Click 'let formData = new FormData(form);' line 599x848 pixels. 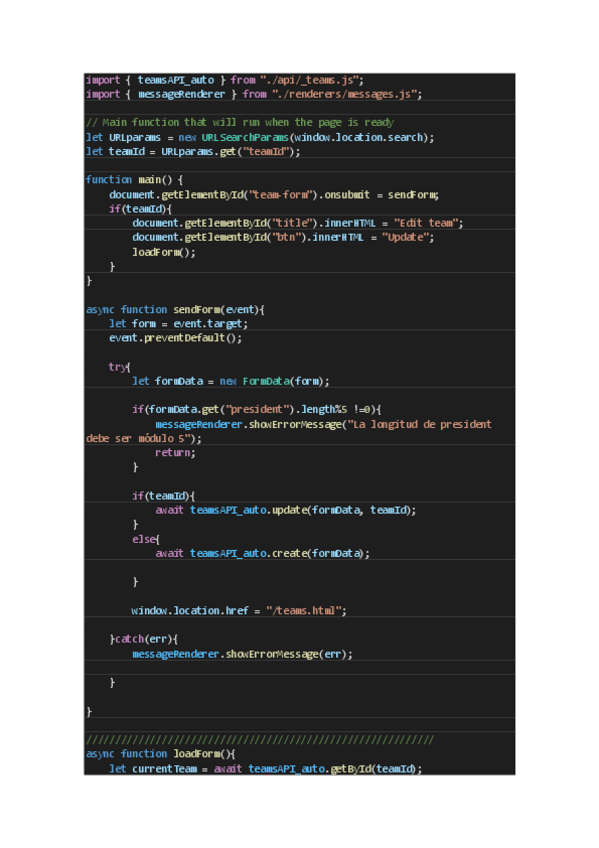tap(231, 381)
